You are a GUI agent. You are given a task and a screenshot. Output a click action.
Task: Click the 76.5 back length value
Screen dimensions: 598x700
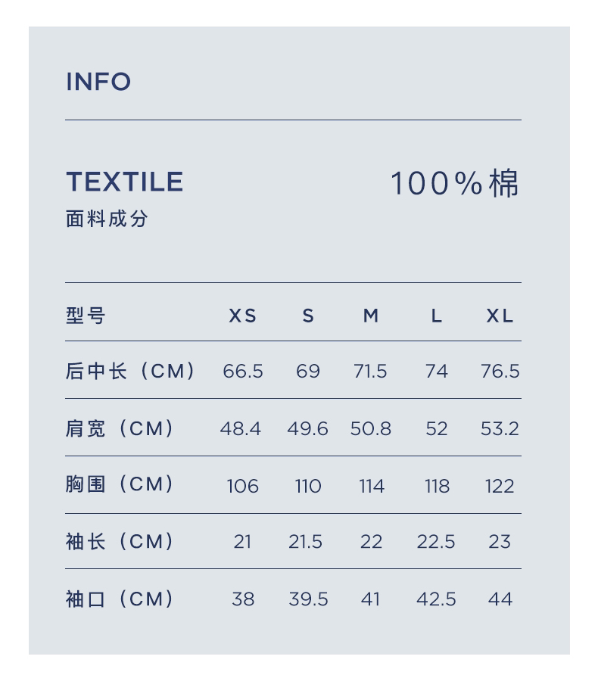(x=500, y=371)
